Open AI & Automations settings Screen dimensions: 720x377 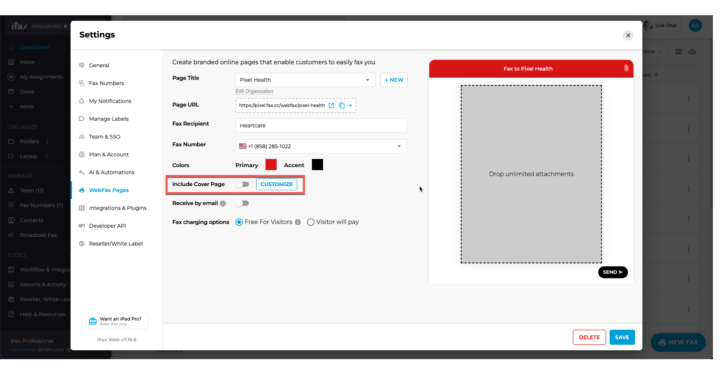point(111,172)
